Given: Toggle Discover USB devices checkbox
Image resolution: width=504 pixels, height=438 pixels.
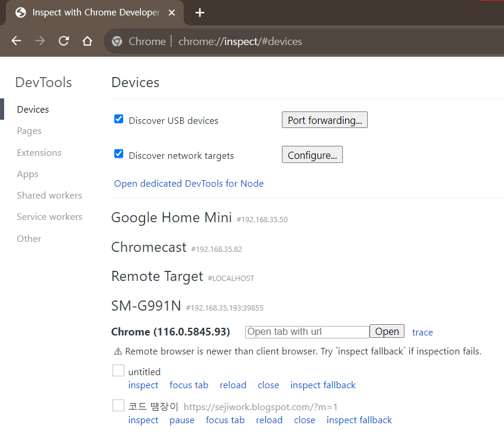Looking at the screenshot, I should pos(118,119).
